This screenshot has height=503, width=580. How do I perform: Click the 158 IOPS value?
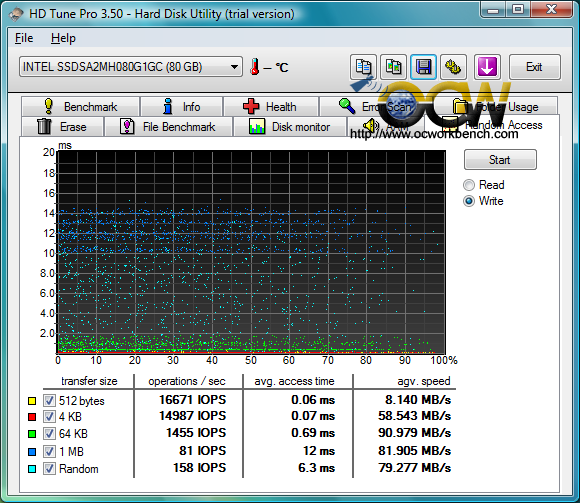[x=199, y=468]
